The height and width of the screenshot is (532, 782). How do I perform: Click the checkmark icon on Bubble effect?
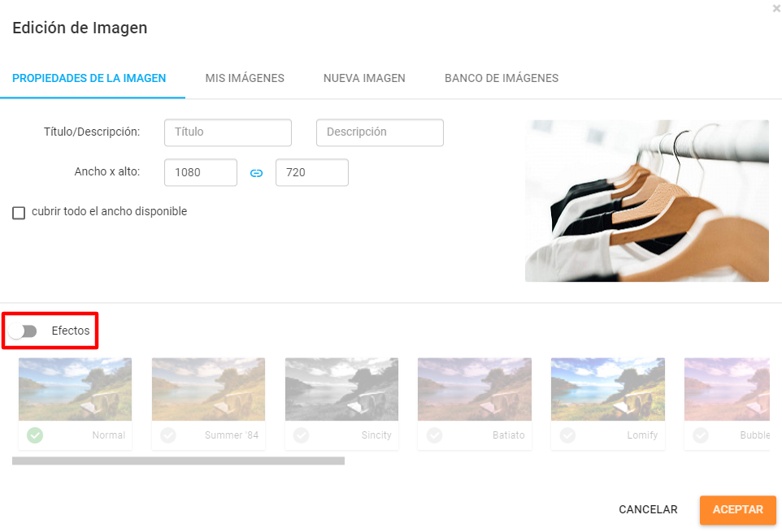[701, 435]
